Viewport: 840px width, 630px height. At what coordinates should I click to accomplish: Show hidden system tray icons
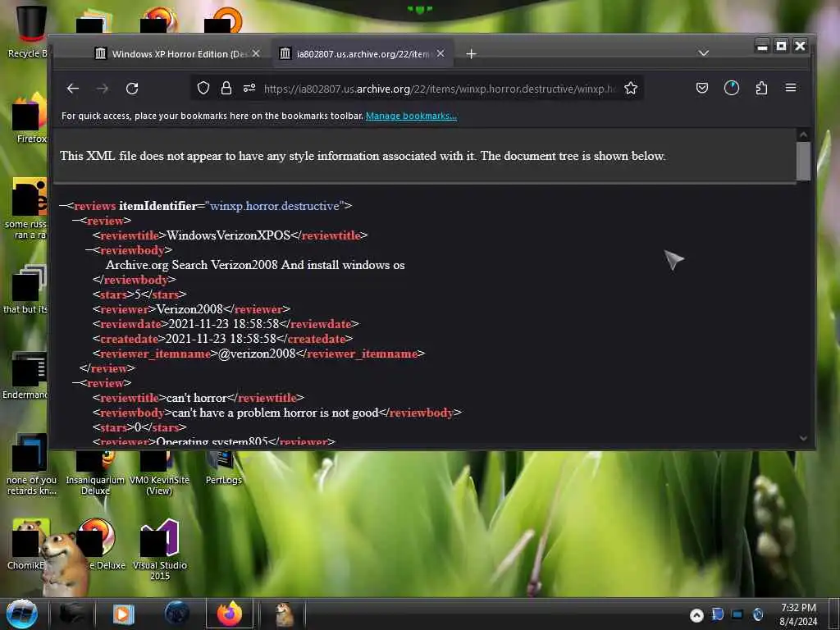click(696, 615)
